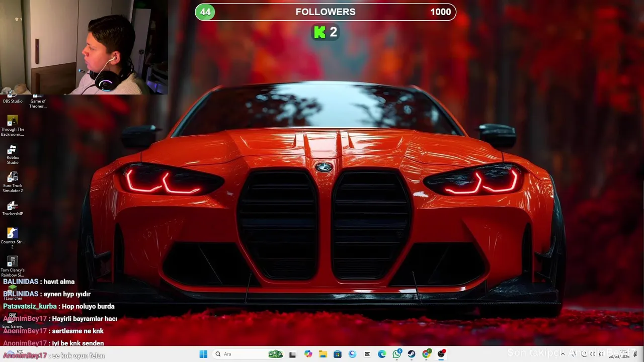Click the message 'iyi be knk senden'
Screen dimensions: 644x362
(x=78, y=343)
